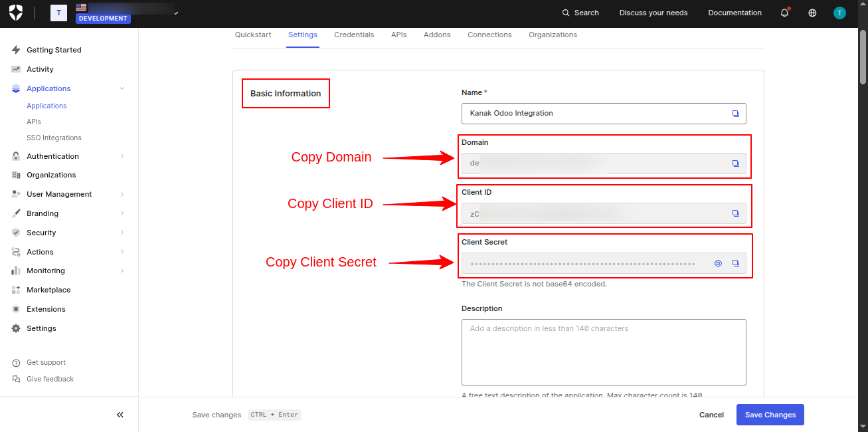Copy Client Secret with copy icon
This screenshot has width=868, height=432.
pyautogui.click(x=735, y=263)
